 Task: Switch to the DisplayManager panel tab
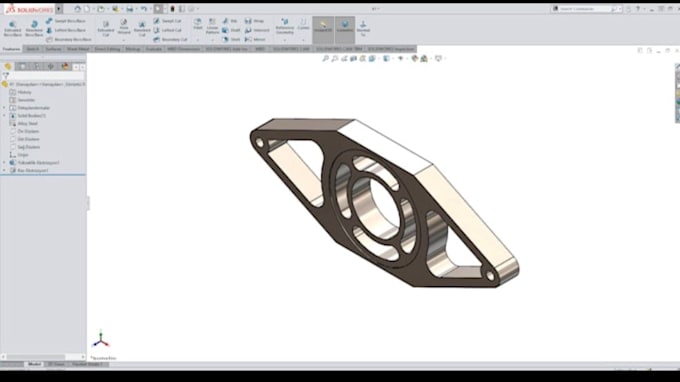65,66
